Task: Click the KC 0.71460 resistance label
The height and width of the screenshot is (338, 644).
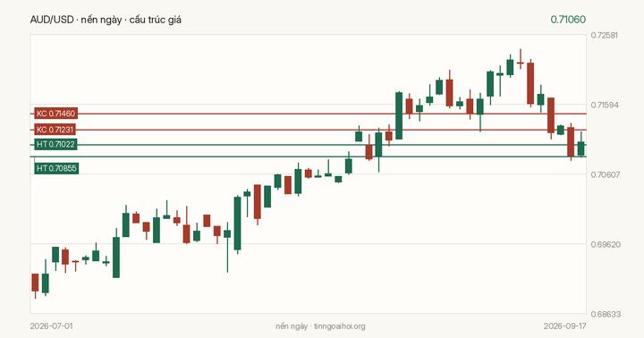Action: (55, 114)
